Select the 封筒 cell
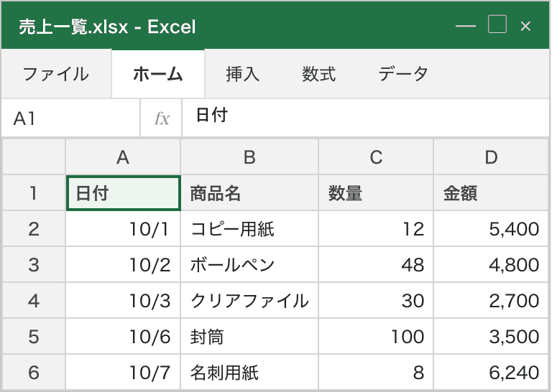Viewport: 552px width, 392px height. 249,337
